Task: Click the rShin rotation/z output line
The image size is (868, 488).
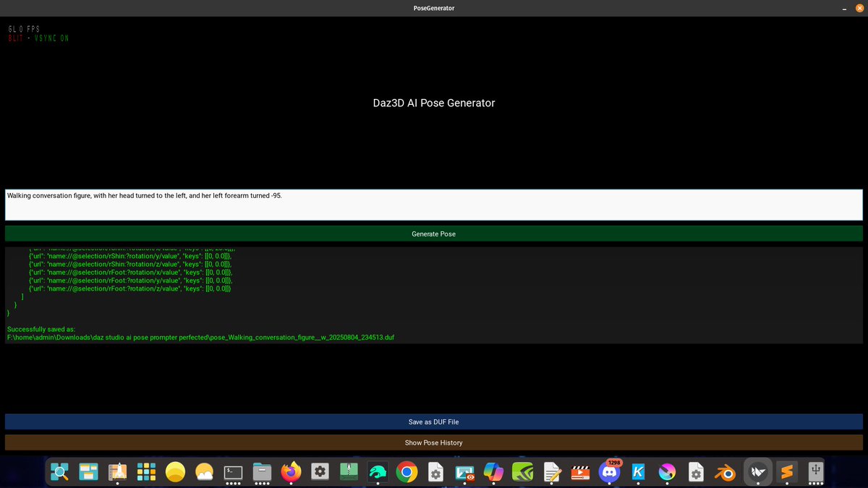Action: tap(129, 264)
